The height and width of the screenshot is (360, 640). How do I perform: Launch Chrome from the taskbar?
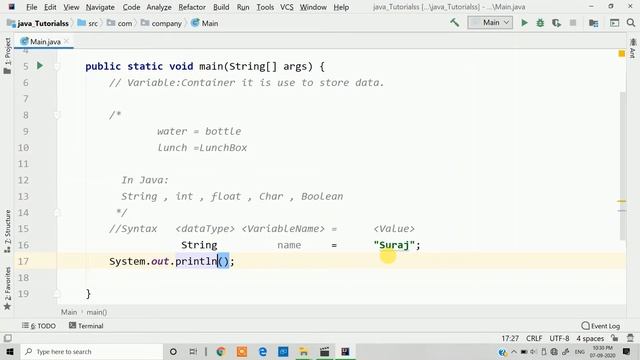point(221,351)
